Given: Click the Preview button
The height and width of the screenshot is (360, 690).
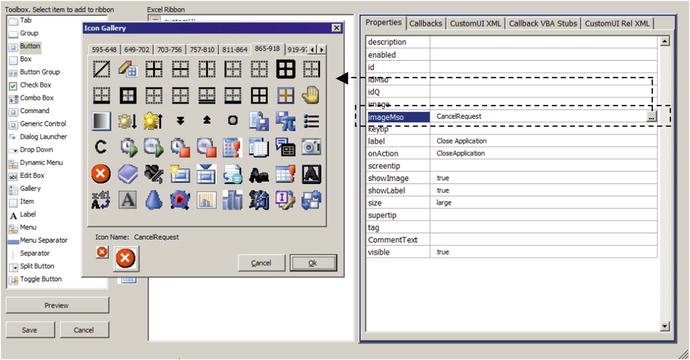Looking at the screenshot, I should click(57, 305).
